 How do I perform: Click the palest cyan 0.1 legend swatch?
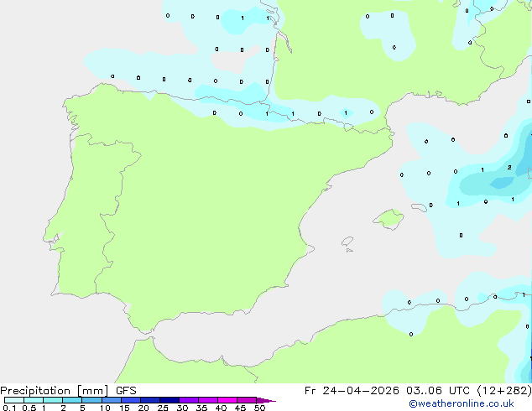(x=14, y=400)
